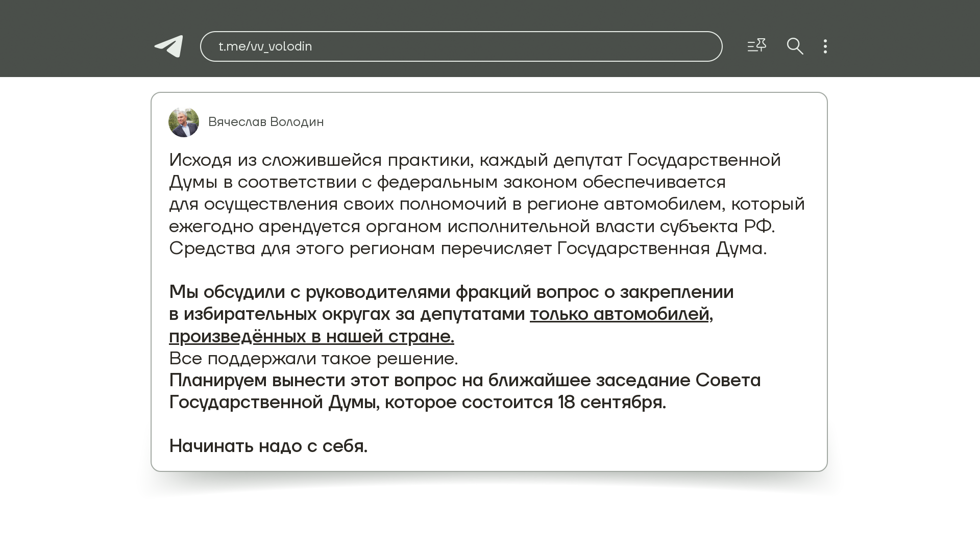Image resolution: width=980 pixels, height=551 pixels.
Task: Click the underlined 'только автомобилей' text
Action: click(619, 314)
